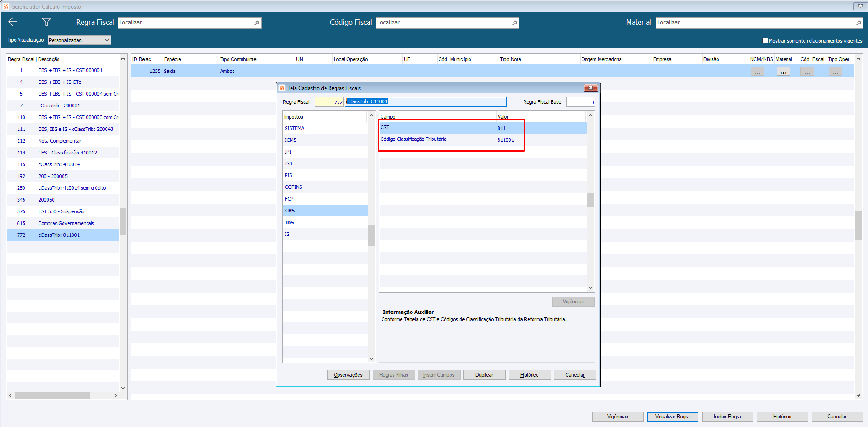Open the filter funnel icon

coord(46,22)
